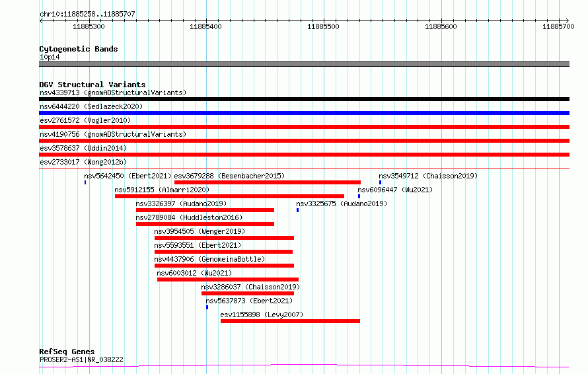The height and width of the screenshot is (374, 588).
Task: Click the PROSER2-AS1|NR_038222 gene label
Action: coord(81,359)
